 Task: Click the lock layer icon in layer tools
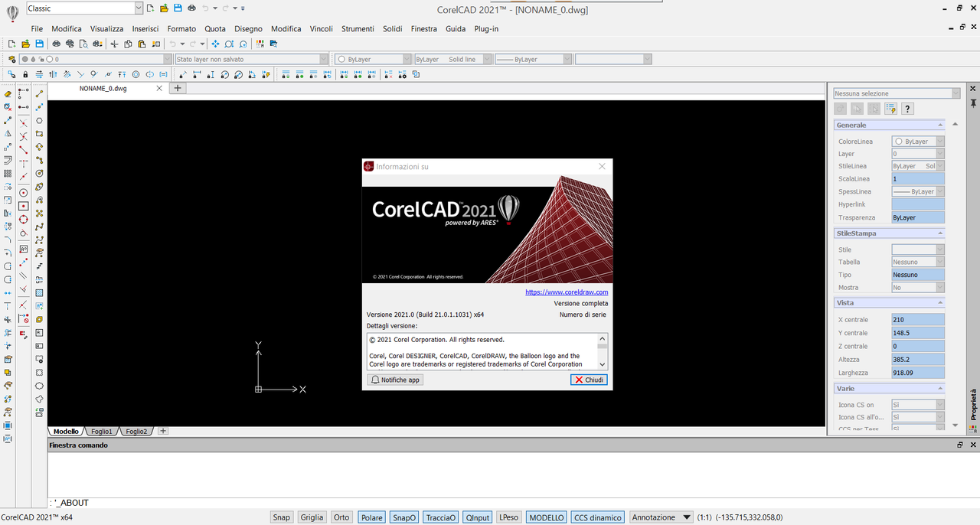click(x=25, y=74)
